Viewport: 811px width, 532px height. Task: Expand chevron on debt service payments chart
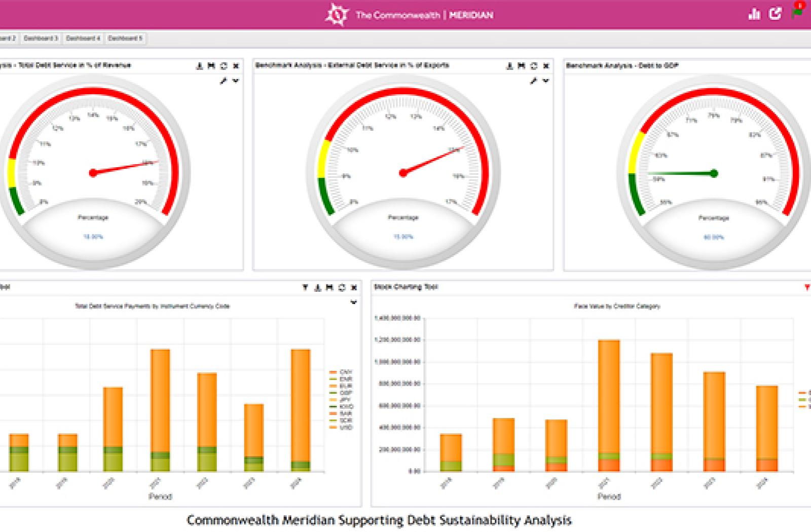(353, 302)
